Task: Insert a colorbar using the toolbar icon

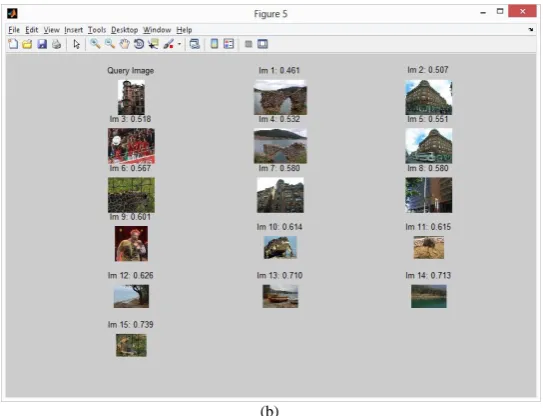Action: coord(214,44)
